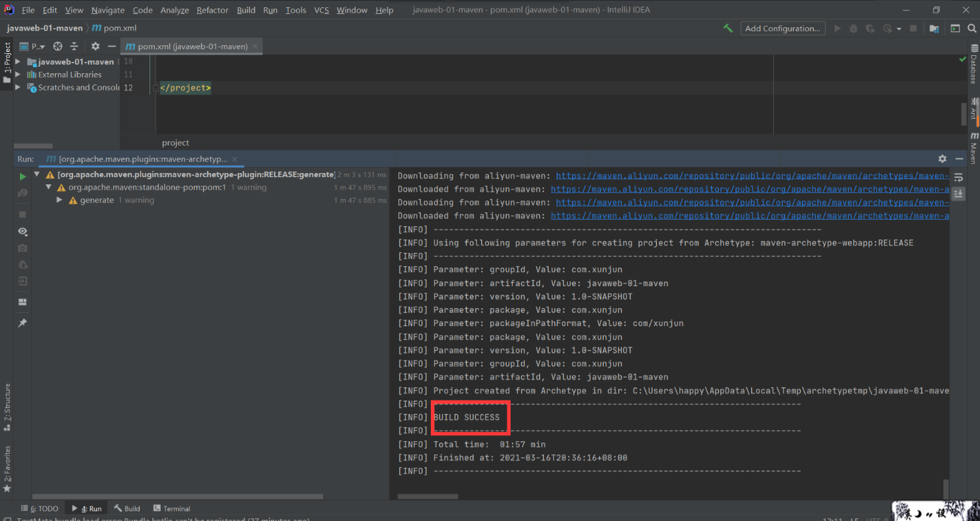This screenshot has height=521, width=980.
Task: Click Add Configuration button
Action: click(x=783, y=29)
